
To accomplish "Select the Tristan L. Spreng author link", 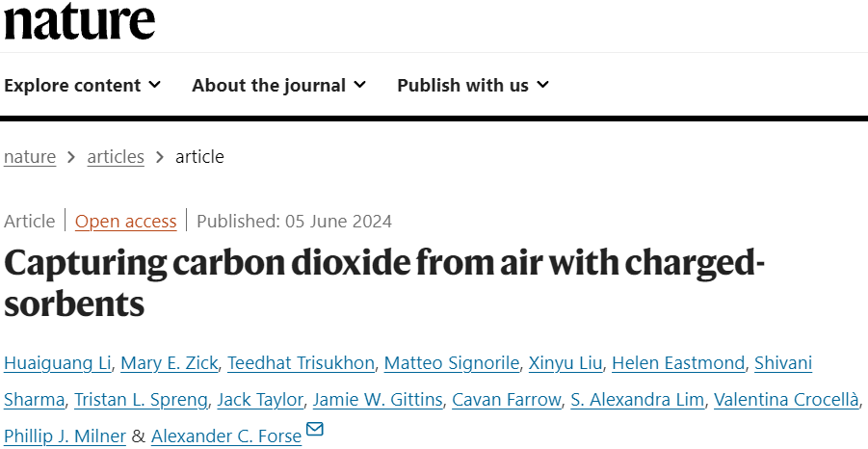I will click(142, 400).
